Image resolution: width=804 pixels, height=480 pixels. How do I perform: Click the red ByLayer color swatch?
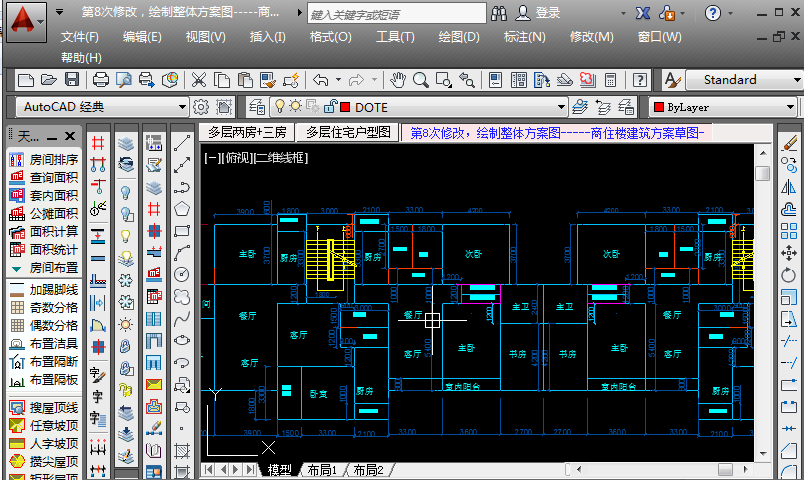658,107
